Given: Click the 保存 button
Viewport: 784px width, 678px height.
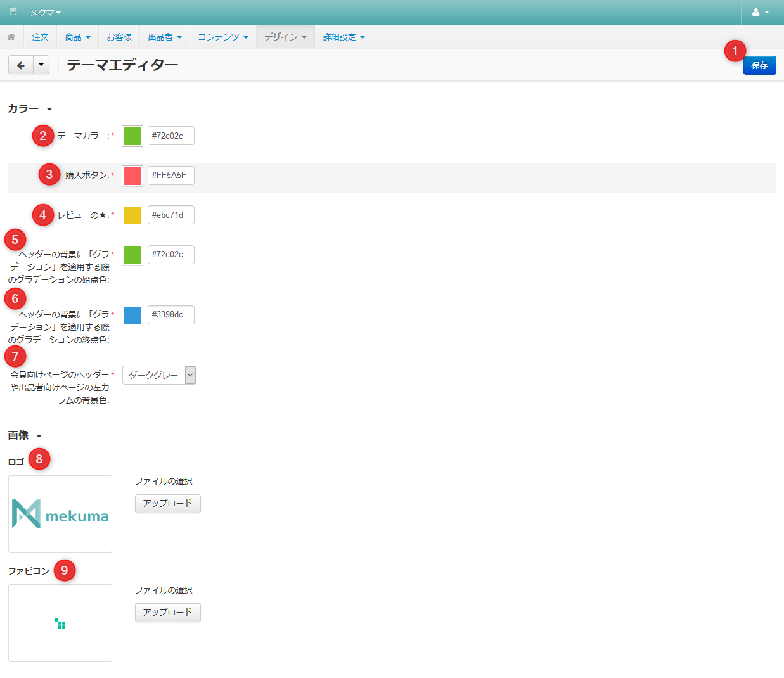Looking at the screenshot, I should [759, 65].
